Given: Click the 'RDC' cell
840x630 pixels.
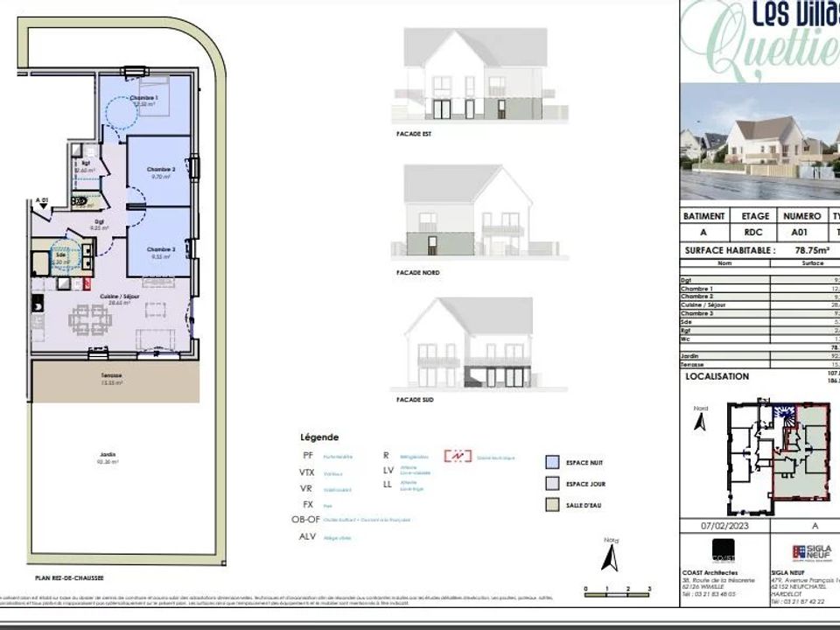Looking at the screenshot, I should (x=755, y=232).
